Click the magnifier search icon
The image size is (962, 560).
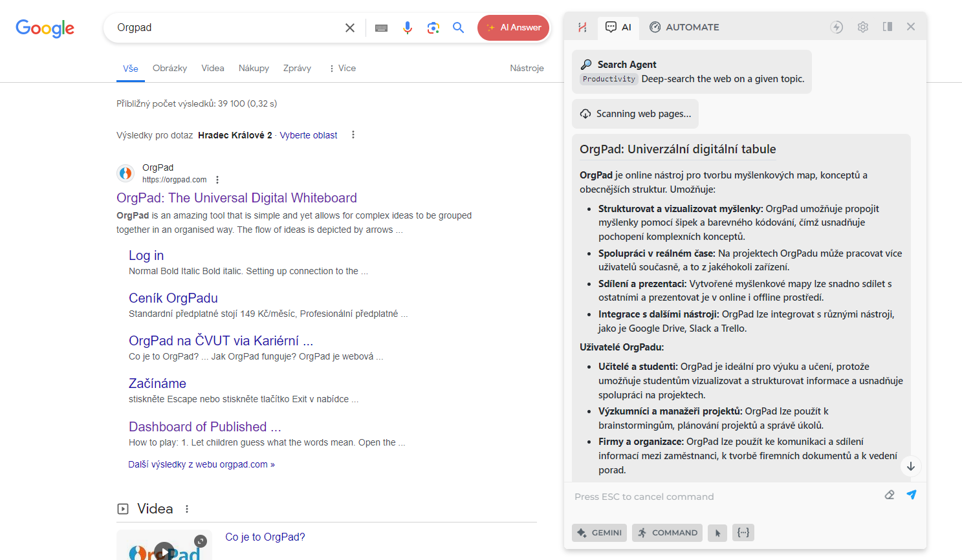pyautogui.click(x=458, y=28)
